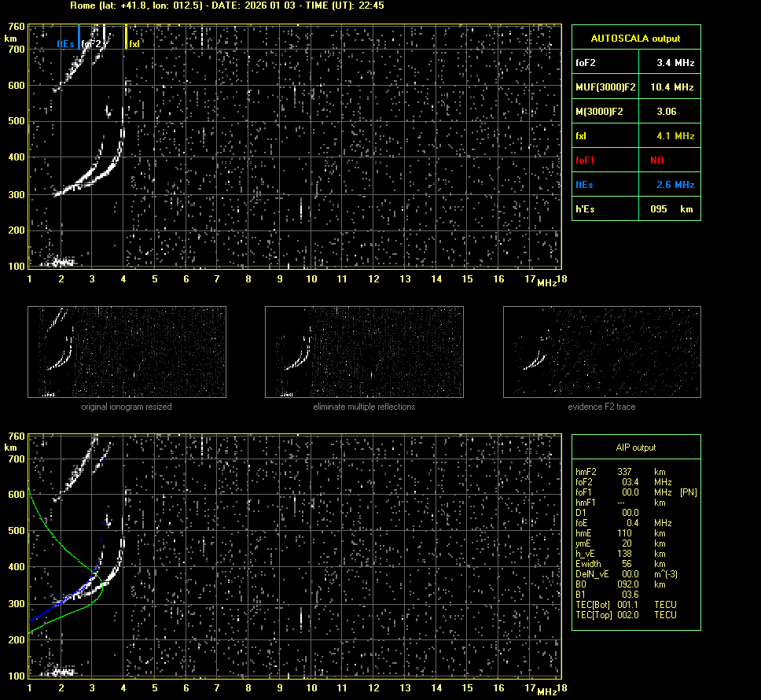Image resolution: width=761 pixels, height=700 pixels.
Task: Select the M(3000)F2 3.06 value cell
Action: (x=667, y=112)
